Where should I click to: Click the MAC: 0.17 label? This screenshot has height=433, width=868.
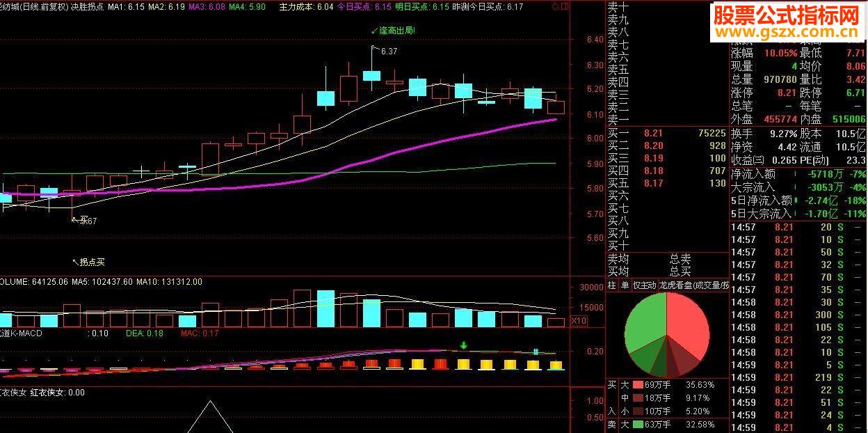click(x=200, y=333)
